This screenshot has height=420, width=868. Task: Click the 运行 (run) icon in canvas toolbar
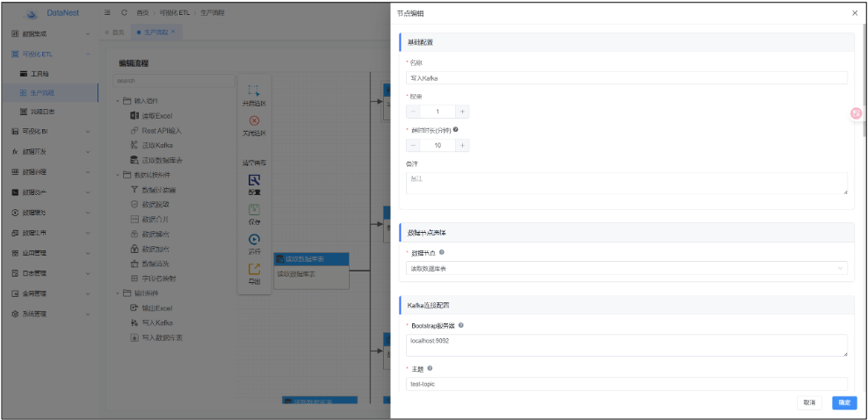pyautogui.click(x=254, y=240)
